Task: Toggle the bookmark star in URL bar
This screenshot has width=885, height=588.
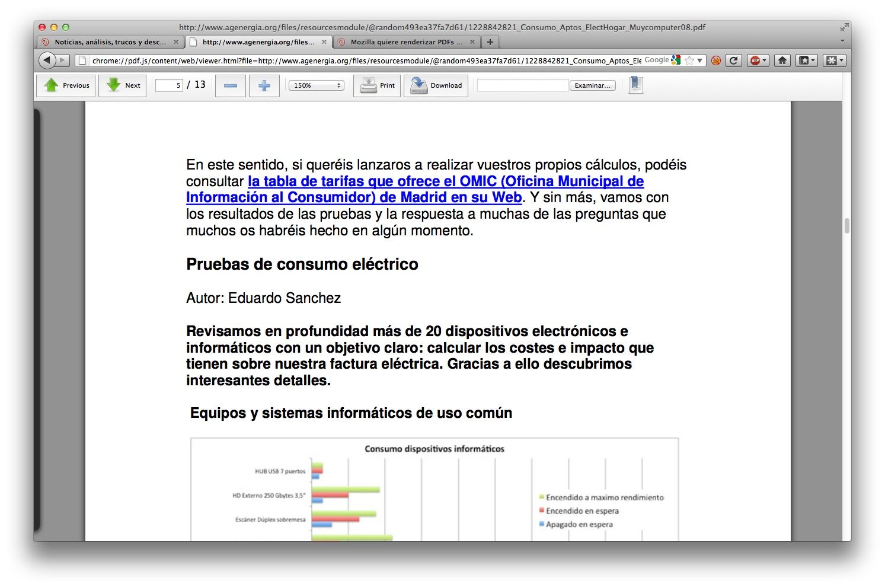Action: click(689, 60)
